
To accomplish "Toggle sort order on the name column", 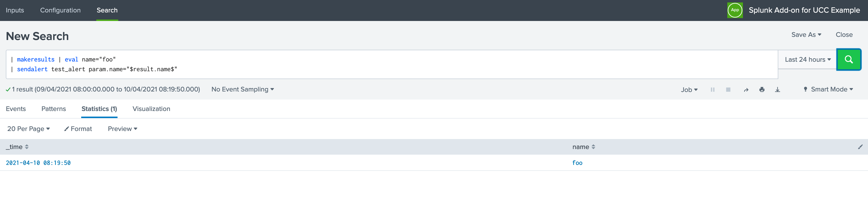I will (x=593, y=147).
